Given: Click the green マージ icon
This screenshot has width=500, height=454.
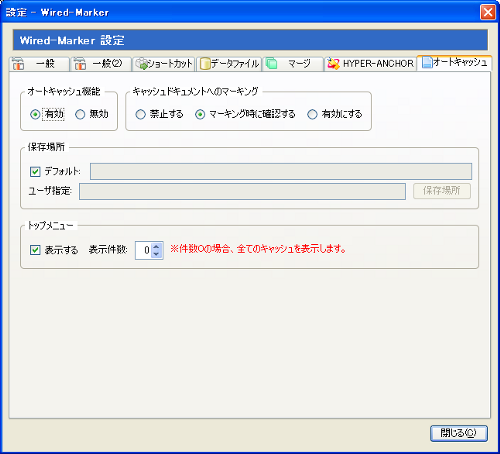Looking at the screenshot, I should pos(272,63).
